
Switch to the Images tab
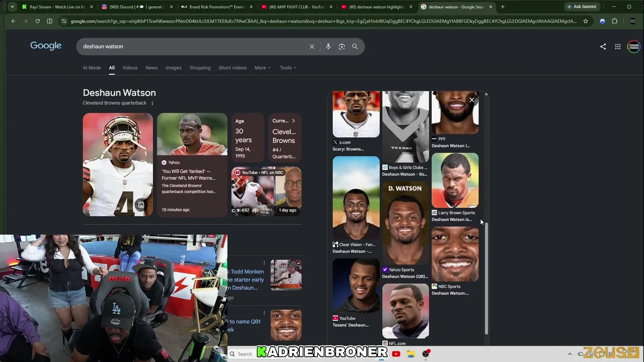tap(174, 68)
